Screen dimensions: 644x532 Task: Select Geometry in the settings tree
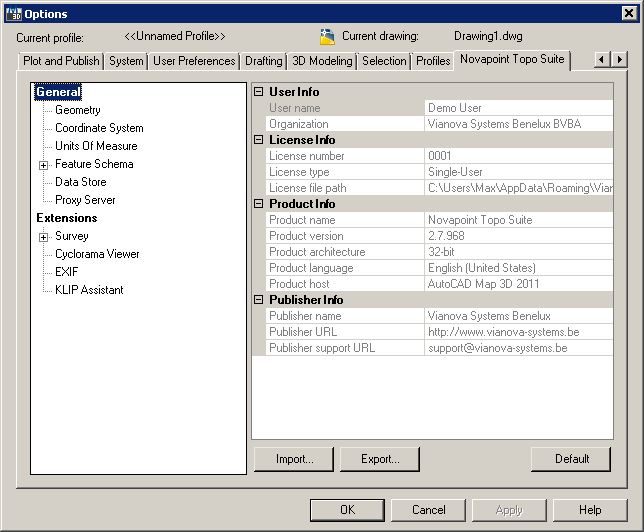78,110
